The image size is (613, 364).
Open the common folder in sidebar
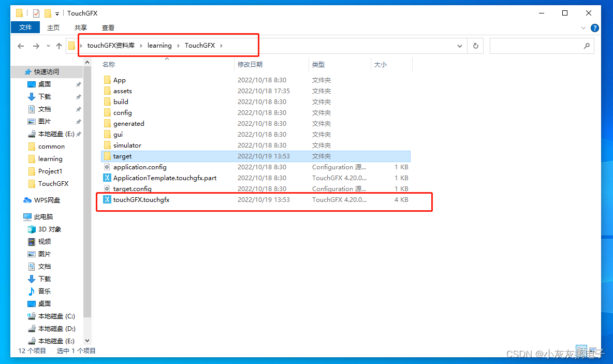[51, 146]
